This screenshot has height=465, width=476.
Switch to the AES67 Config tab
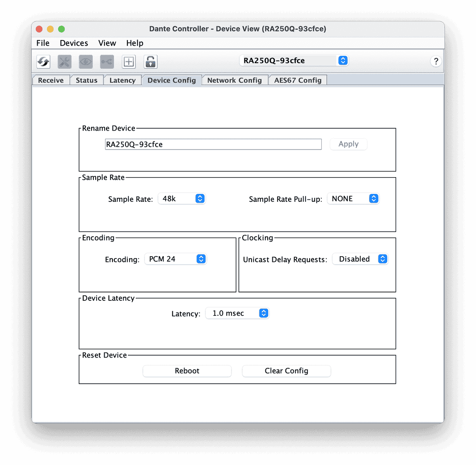(297, 80)
